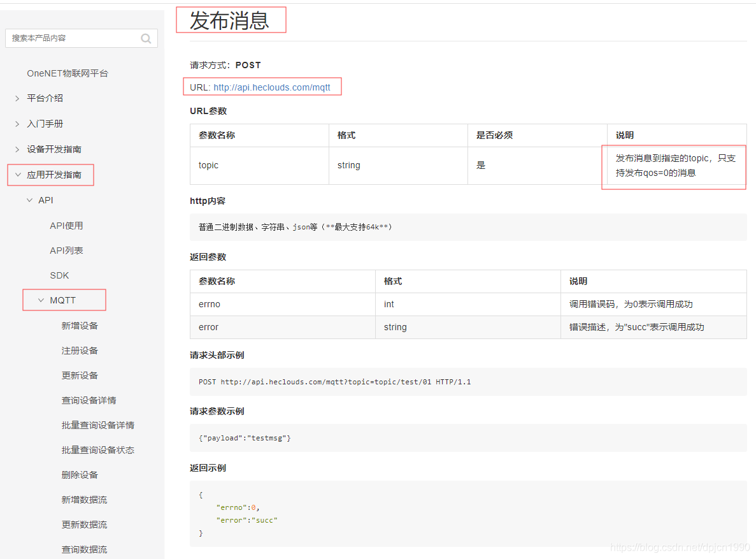Screen dimensions: 756x559
Task: Go to 批量查询设备详情 page
Action: tap(98, 425)
